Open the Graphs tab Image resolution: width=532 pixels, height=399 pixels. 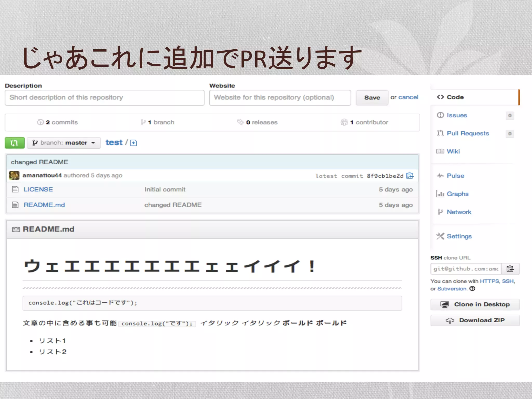(x=458, y=194)
